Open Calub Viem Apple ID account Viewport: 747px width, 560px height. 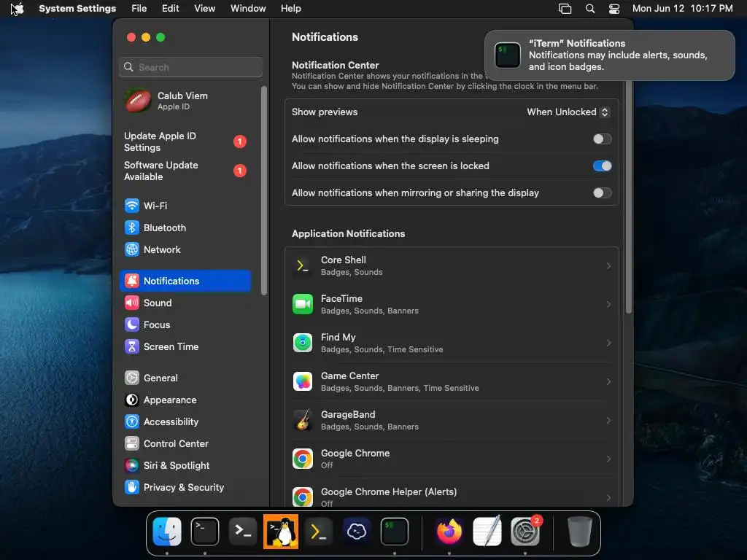tap(185, 101)
